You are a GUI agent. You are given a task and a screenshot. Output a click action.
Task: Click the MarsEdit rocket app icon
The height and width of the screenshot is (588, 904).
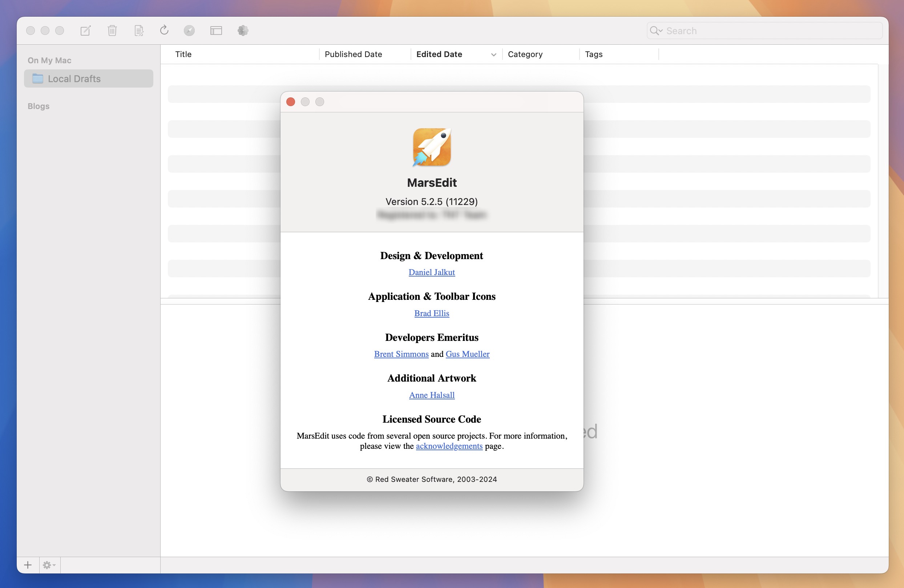pos(432,147)
